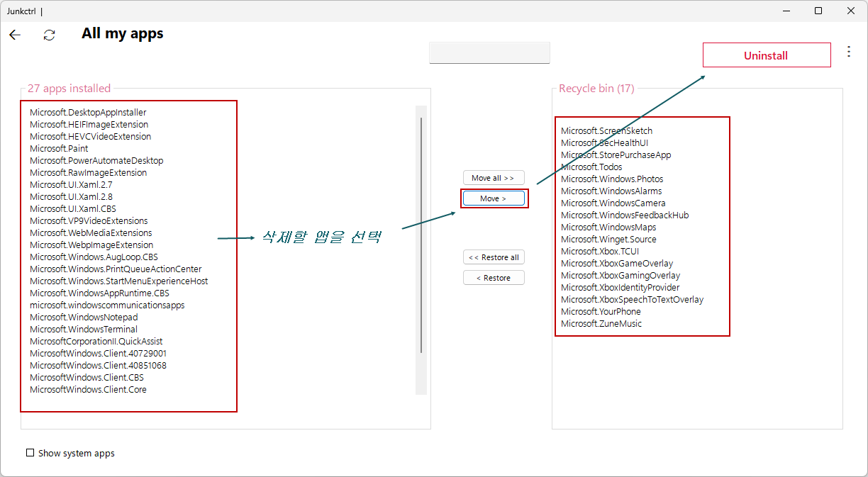This screenshot has height=477, width=868.
Task: Select Microsoft.WebpImageExtension entry
Action: [91, 245]
